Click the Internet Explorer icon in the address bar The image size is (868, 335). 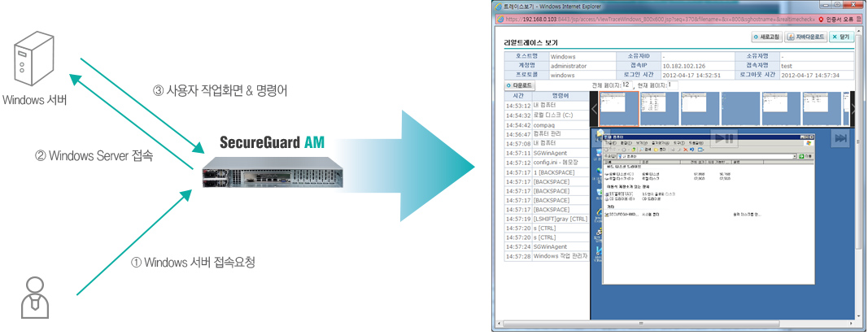(500, 19)
